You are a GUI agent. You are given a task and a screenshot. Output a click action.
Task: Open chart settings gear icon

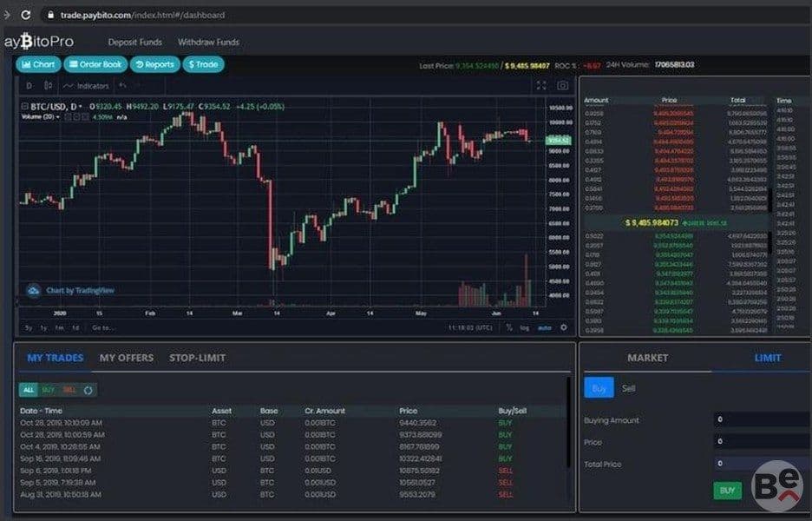tap(563, 327)
